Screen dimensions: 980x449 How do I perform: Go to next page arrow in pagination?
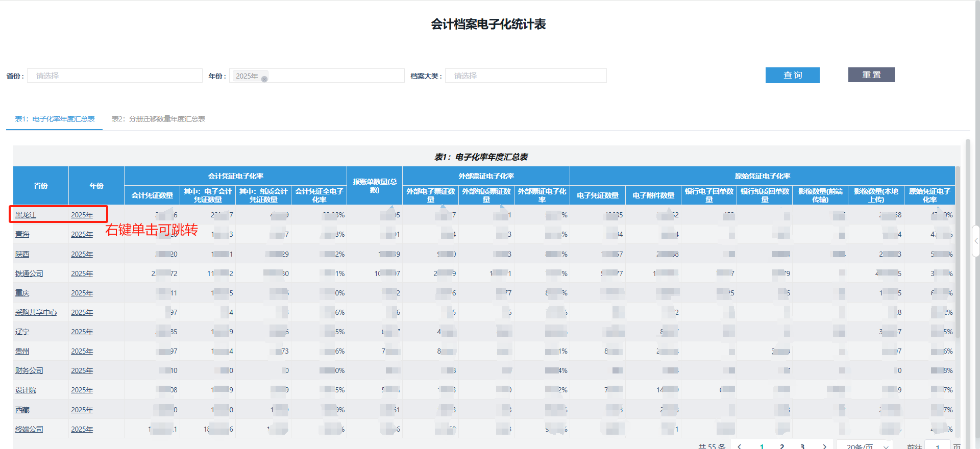(x=824, y=446)
